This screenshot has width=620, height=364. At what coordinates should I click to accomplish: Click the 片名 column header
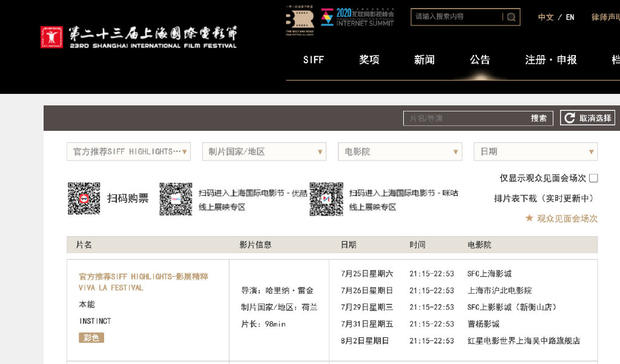click(x=84, y=245)
